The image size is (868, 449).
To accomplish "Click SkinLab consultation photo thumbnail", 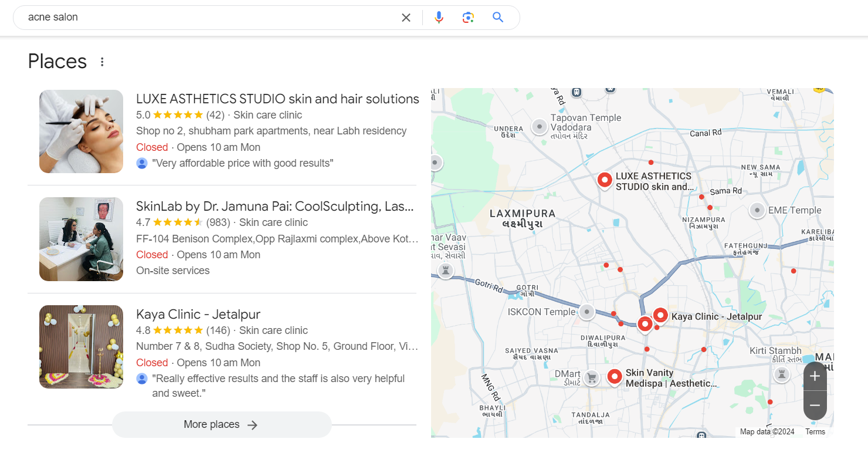I will pos(81,239).
